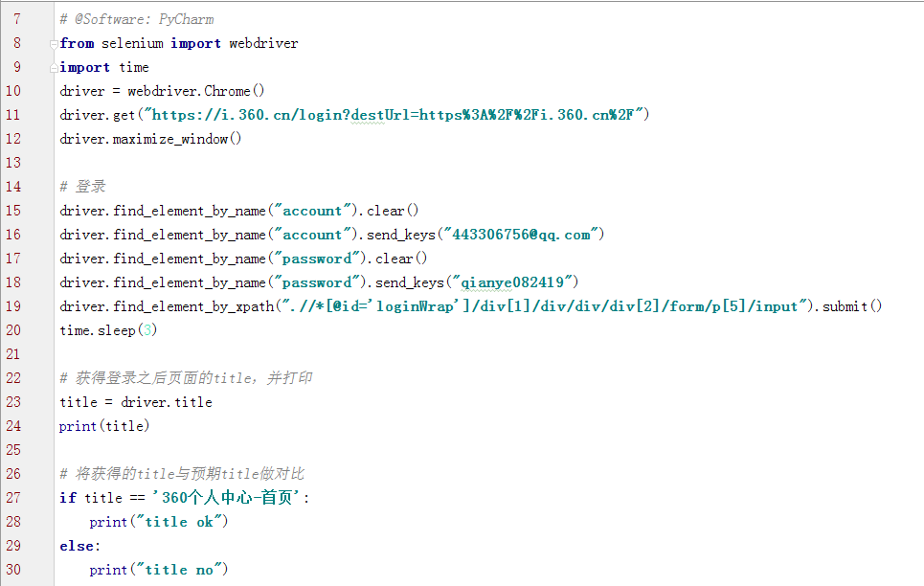Click line number 10 in the gutter
Screen dimensions: 924x586
click(13, 91)
